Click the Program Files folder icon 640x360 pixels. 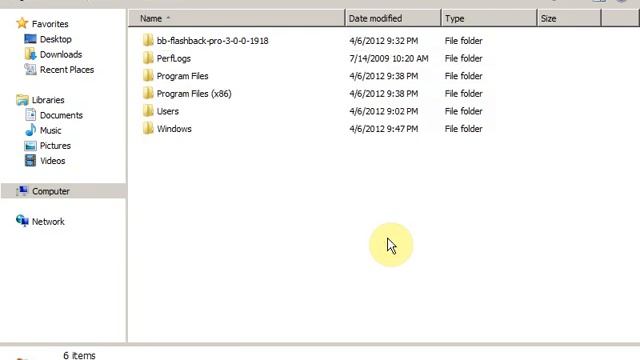[148, 75]
